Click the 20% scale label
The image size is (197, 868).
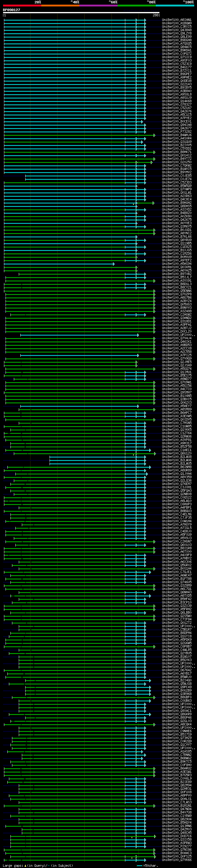coord(38,2)
